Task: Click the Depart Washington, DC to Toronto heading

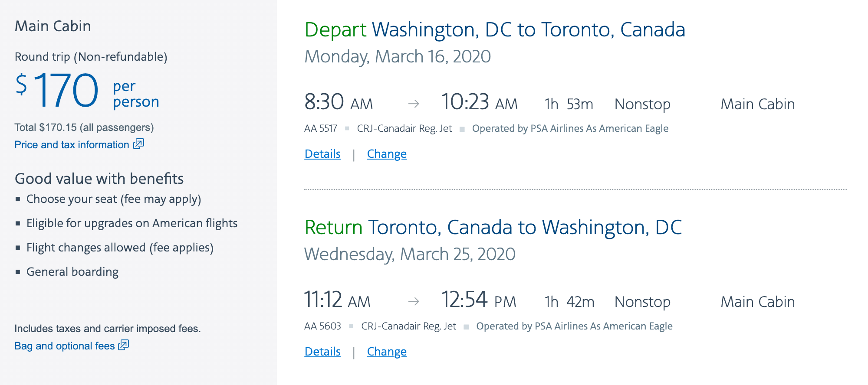Action: (495, 30)
